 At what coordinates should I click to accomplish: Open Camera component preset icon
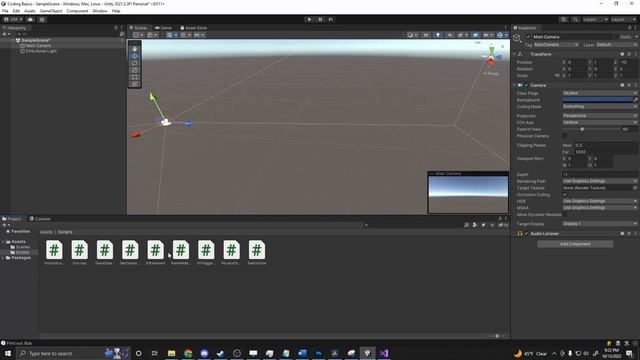coord(629,85)
